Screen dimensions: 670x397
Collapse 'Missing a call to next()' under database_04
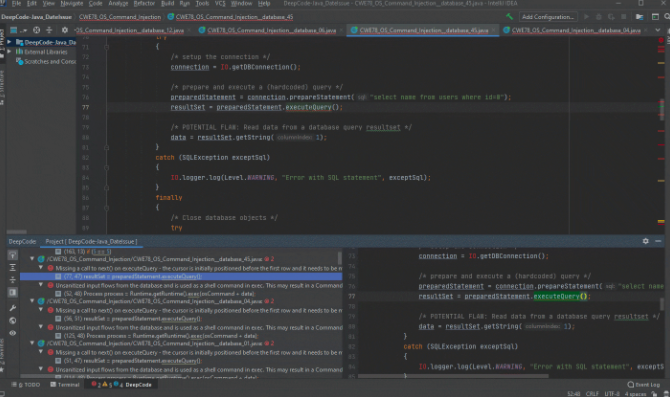[x=41, y=310]
